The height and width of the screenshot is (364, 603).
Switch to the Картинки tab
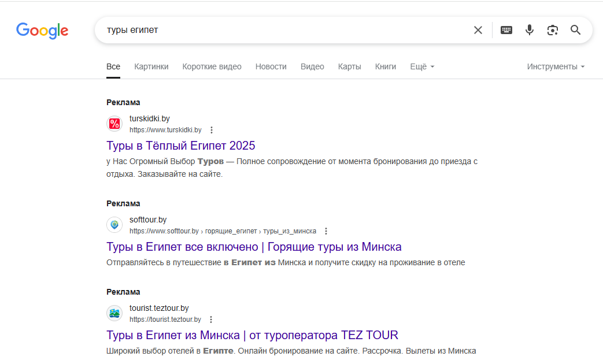click(151, 66)
